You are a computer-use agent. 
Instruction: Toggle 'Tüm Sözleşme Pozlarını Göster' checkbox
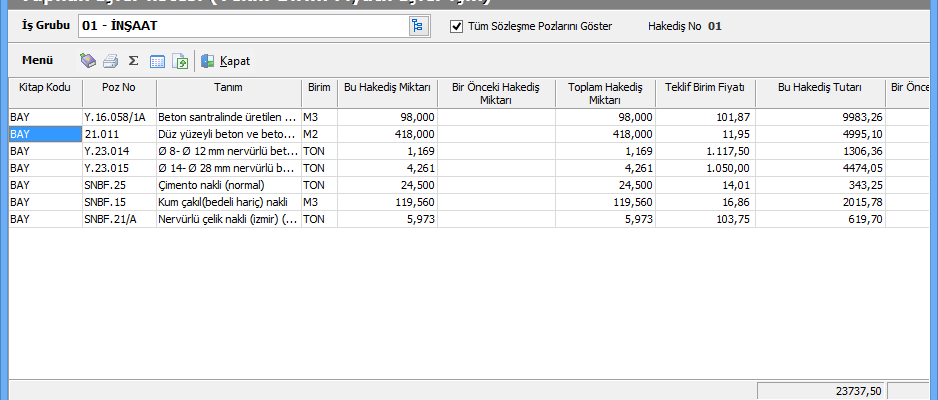(x=457, y=26)
